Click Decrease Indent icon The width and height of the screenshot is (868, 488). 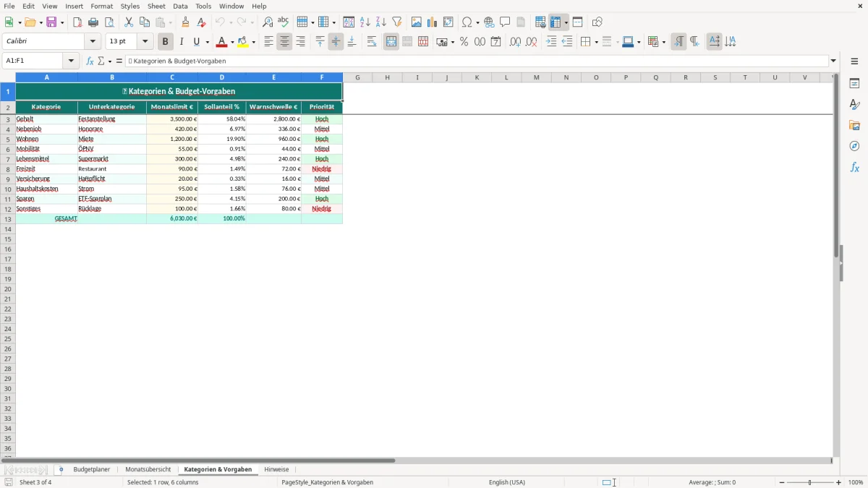pyautogui.click(x=567, y=42)
